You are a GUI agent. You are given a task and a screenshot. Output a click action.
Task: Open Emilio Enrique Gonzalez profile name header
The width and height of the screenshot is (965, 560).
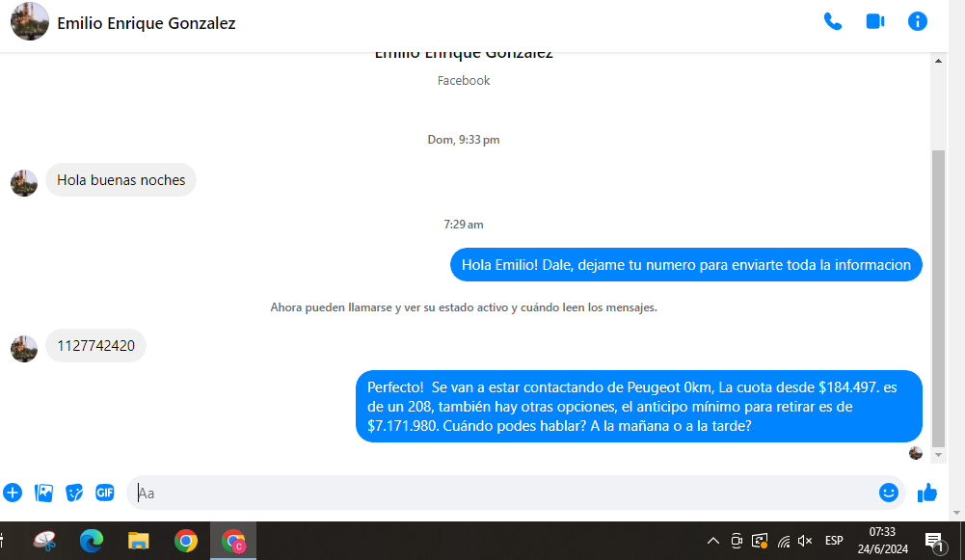tap(147, 23)
